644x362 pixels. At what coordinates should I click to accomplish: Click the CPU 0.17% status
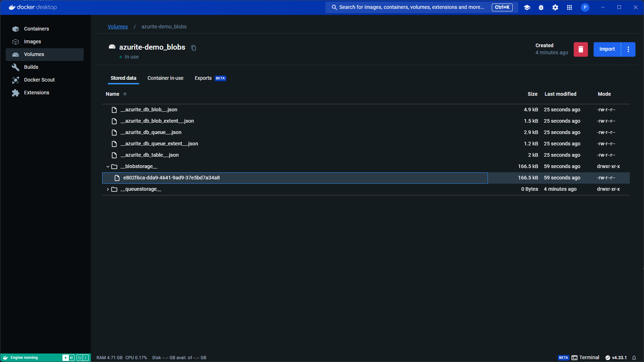pos(136,357)
